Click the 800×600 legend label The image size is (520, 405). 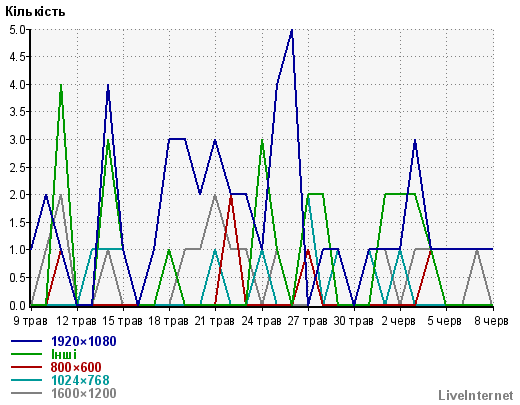[x=76, y=367]
